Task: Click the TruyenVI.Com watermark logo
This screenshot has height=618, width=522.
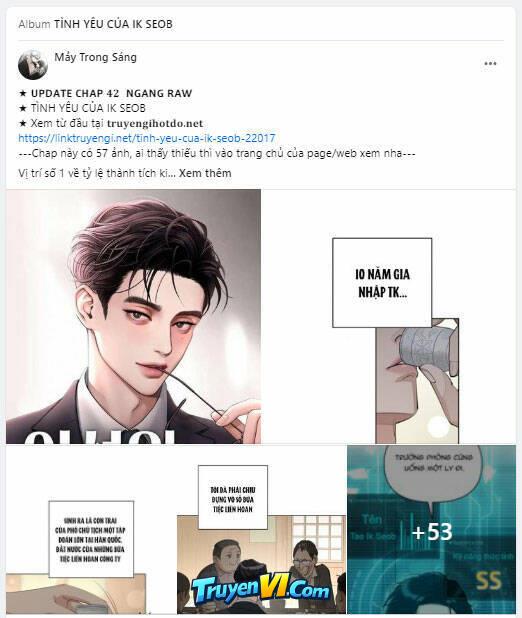Action: 261,590
